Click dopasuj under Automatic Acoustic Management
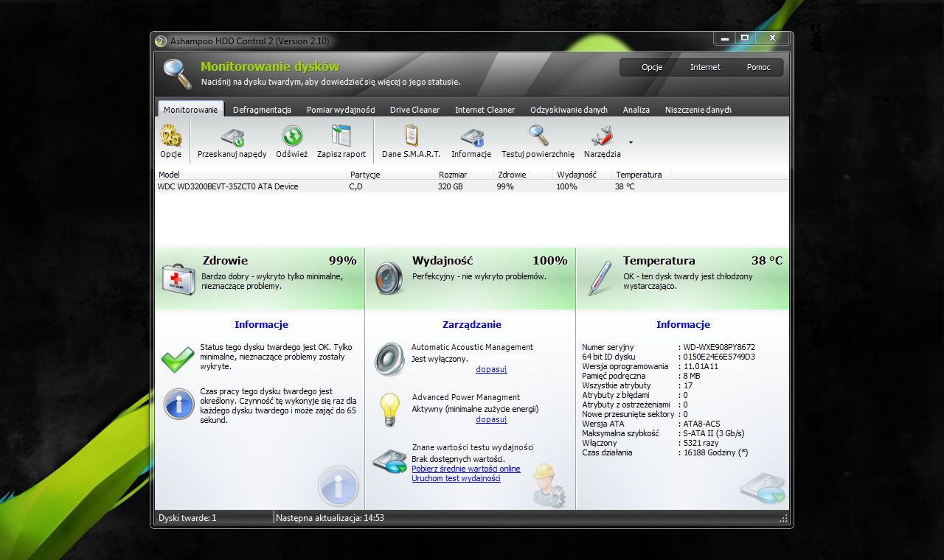The image size is (944, 560). (x=491, y=369)
